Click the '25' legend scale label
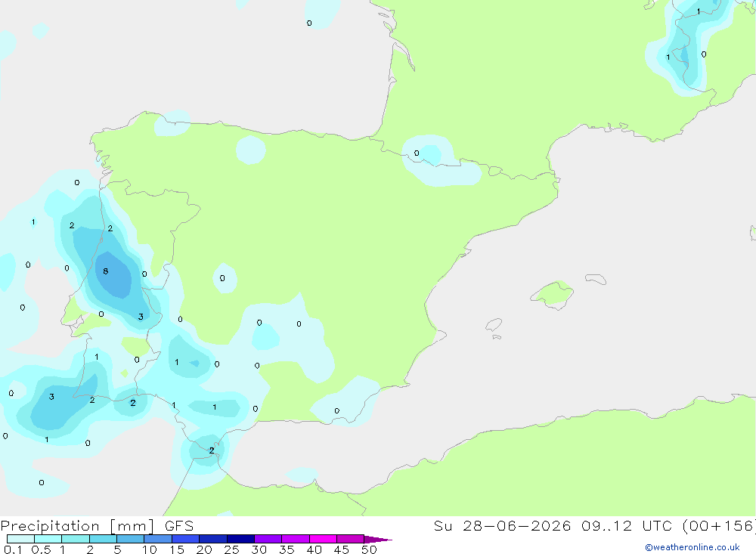Image resolution: width=756 pixels, height=554 pixels. coord(231,549)
